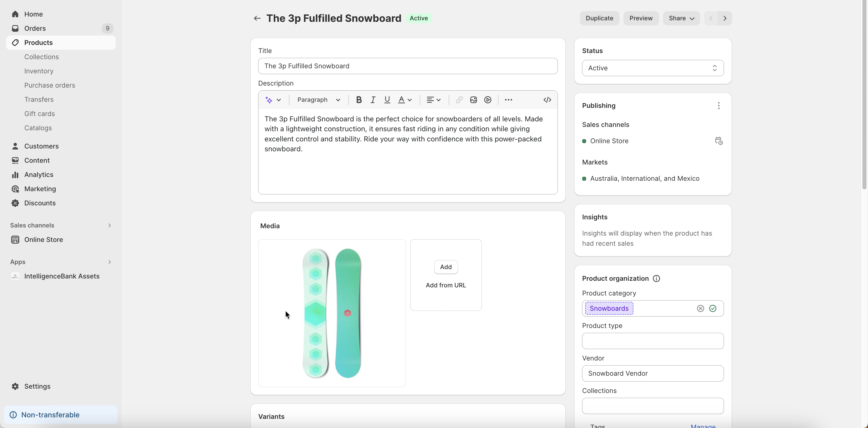Toggle italic formatting in description
Screen dimensions: 868x428
[x=373, y=100]
